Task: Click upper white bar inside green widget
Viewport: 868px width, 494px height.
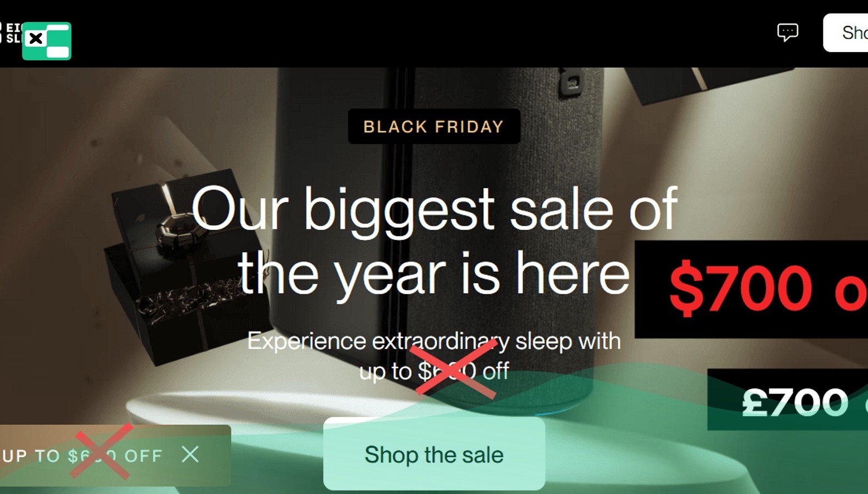Action: click(x=58, y=27)
